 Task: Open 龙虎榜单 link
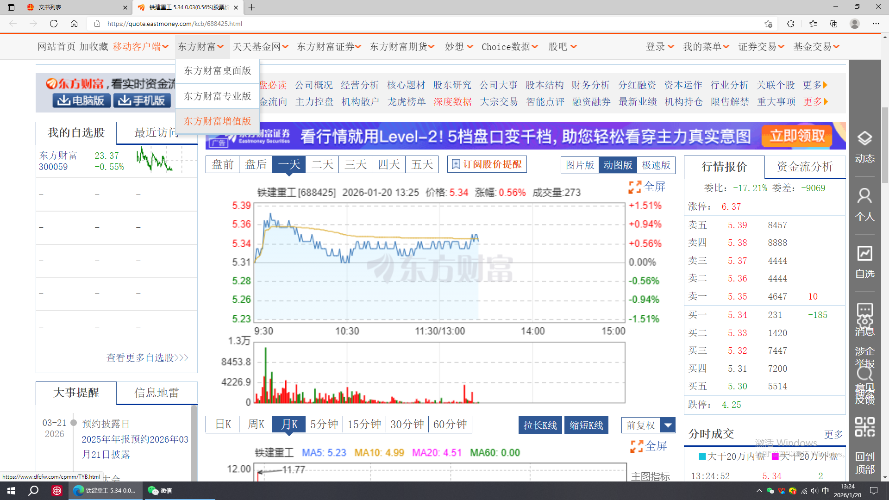click(x=407, y=101)
